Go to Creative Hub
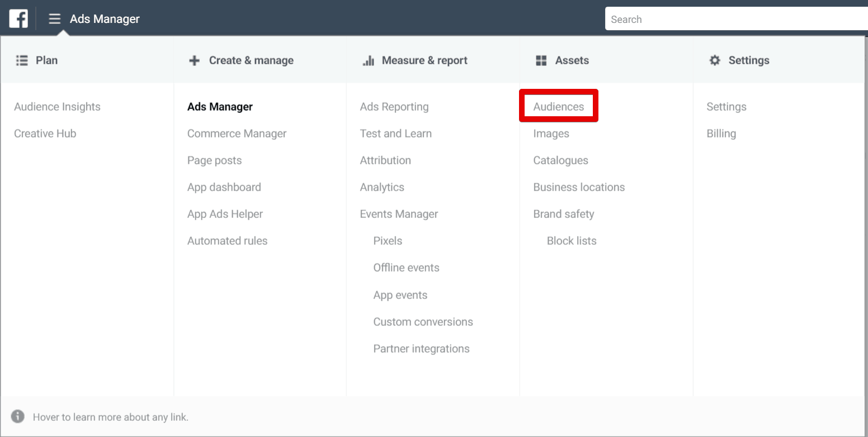This screenshot has height=437, width=868. (45, 134)
